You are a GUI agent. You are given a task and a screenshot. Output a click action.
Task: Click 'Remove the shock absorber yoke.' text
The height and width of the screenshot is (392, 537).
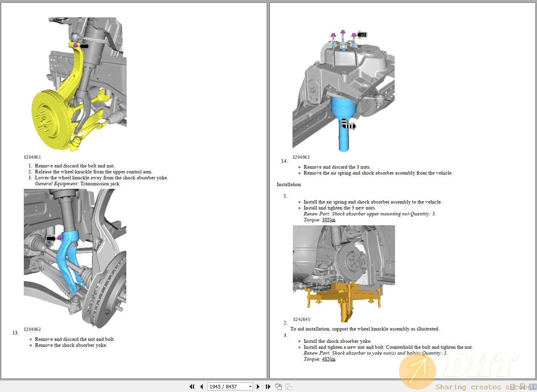(x=71, y=345)
